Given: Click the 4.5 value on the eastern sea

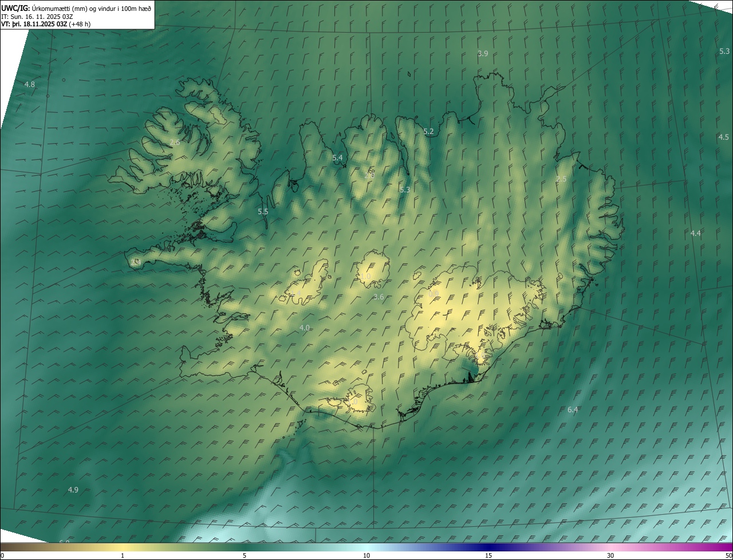Looking at the screenshot, I should coord(724,137).
